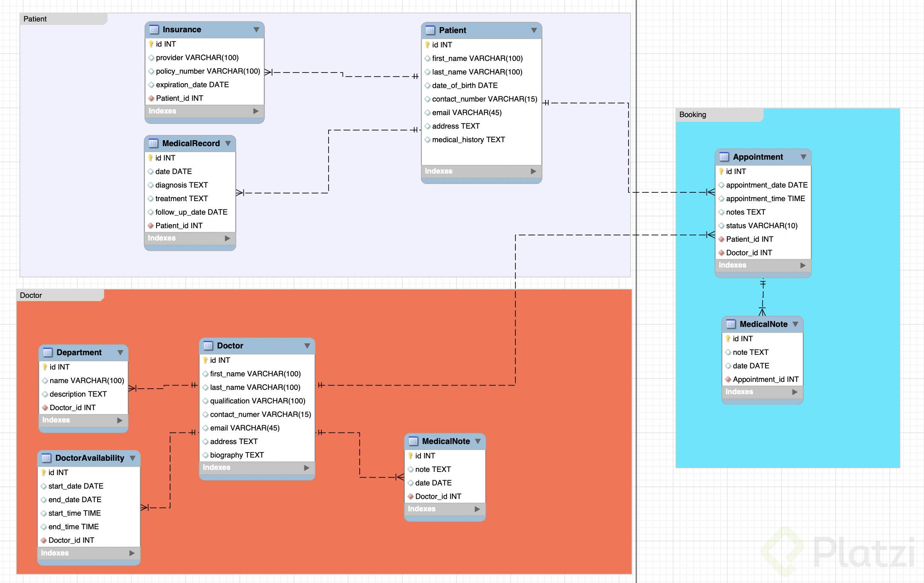Click the Patient table header icon

coord(430,31)
